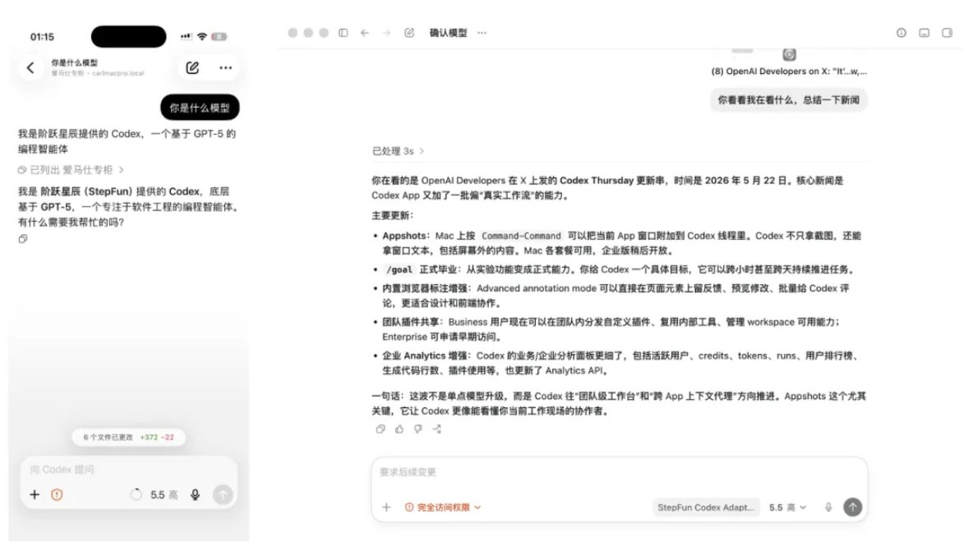Open the three-dot menu in phone header

226,68
